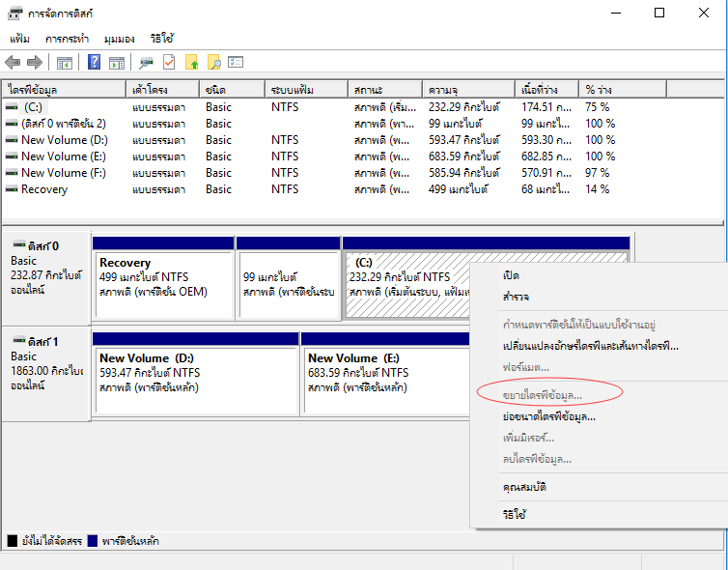Select ย่อขนาดไดรฟ์ข้อมูล... in context menu
The width and height of the screenshot is (728, 570).
click(x=548, y=417)
